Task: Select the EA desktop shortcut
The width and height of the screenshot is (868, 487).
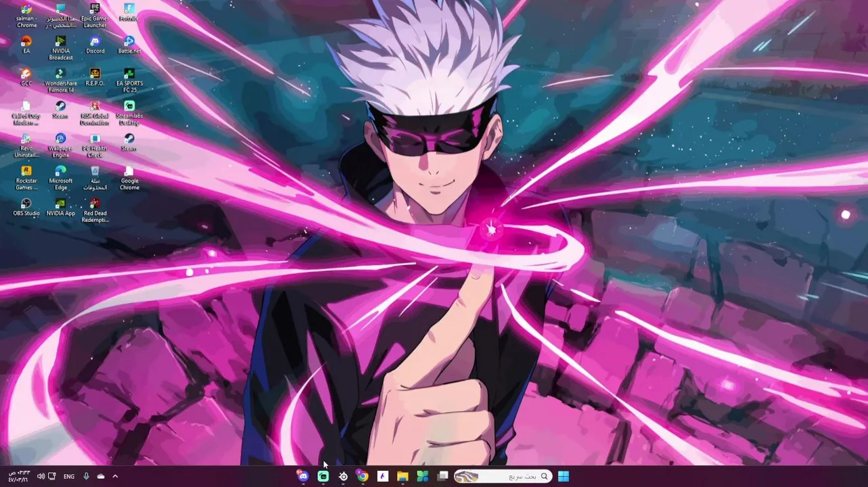Action: coord(26,45)
